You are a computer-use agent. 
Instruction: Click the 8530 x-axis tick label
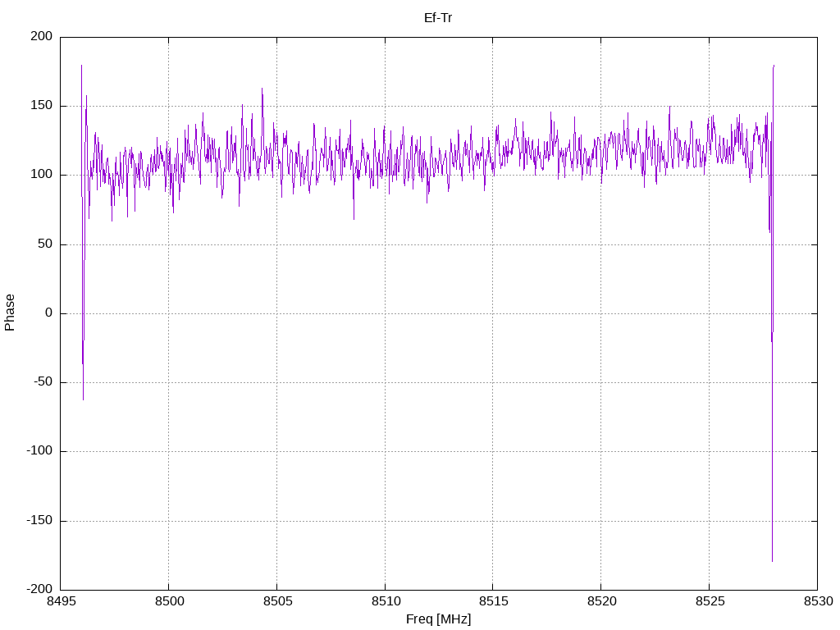point(819,601)
